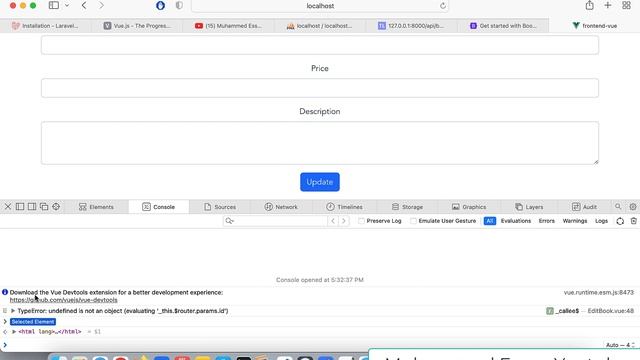
Task: Open the vue.runtime.esm.js:8473 source link
Action: pos(599,292)
